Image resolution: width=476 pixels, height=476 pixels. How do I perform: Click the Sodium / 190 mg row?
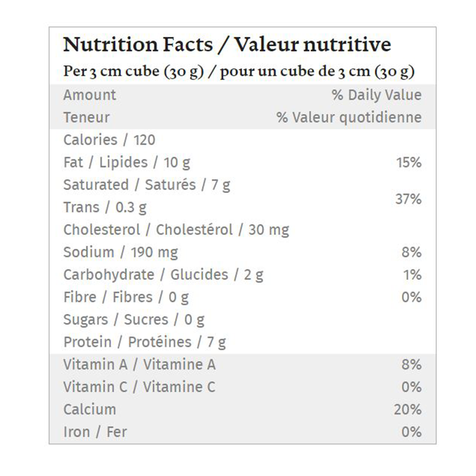click(x=121, y=252)
